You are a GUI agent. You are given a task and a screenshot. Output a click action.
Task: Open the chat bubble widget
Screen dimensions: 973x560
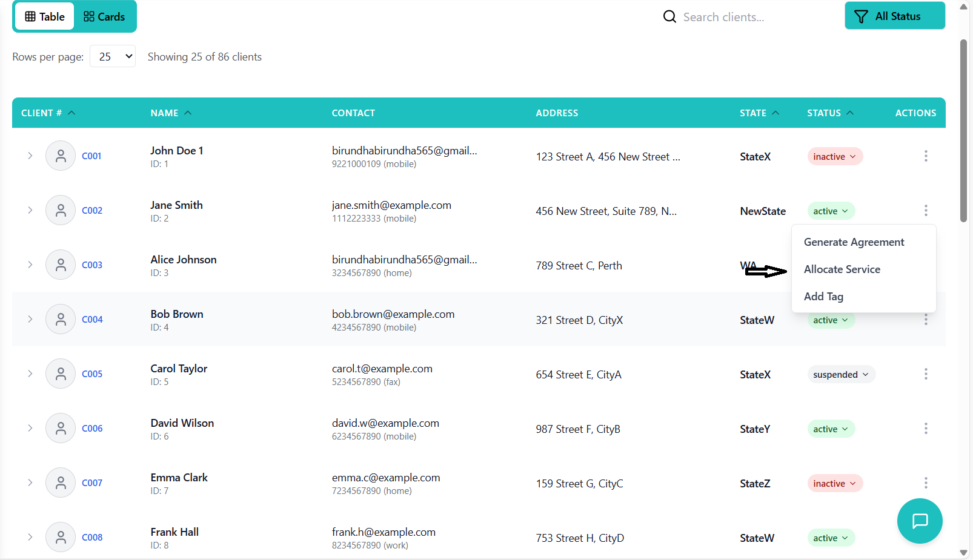click(919, 521)
